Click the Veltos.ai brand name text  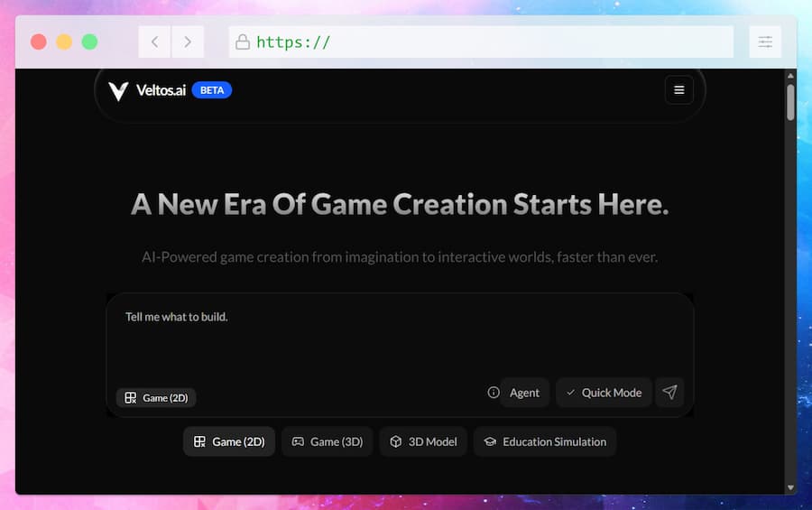tap(161, 90)
